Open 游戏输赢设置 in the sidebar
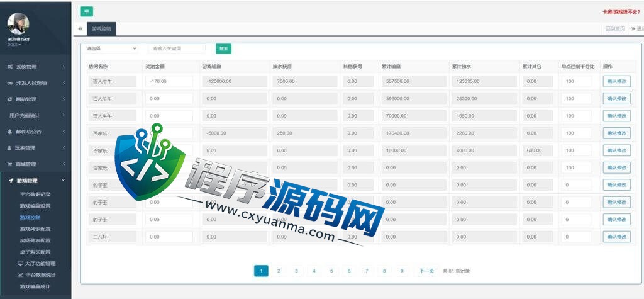Image resolution: width=644 pixels, height=299 pixels. (x=35, y=206)
